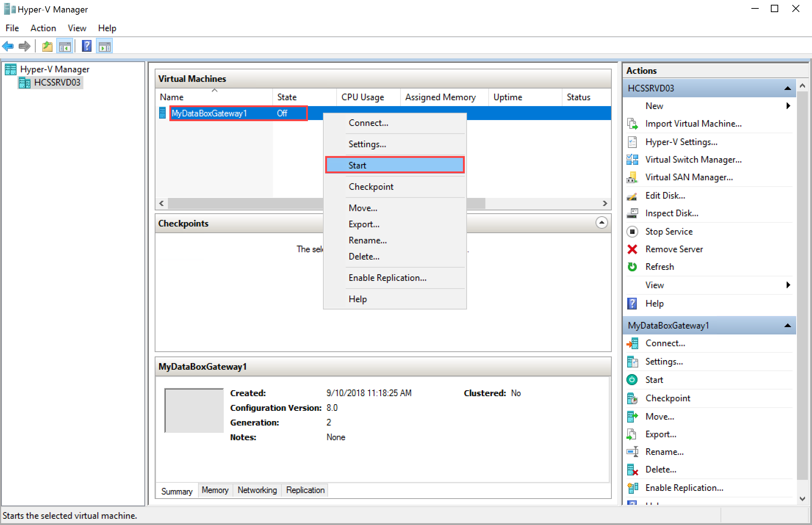Select Checkpoint from context menu
This screenshot has width=812, height=525.
coord(371,186)
